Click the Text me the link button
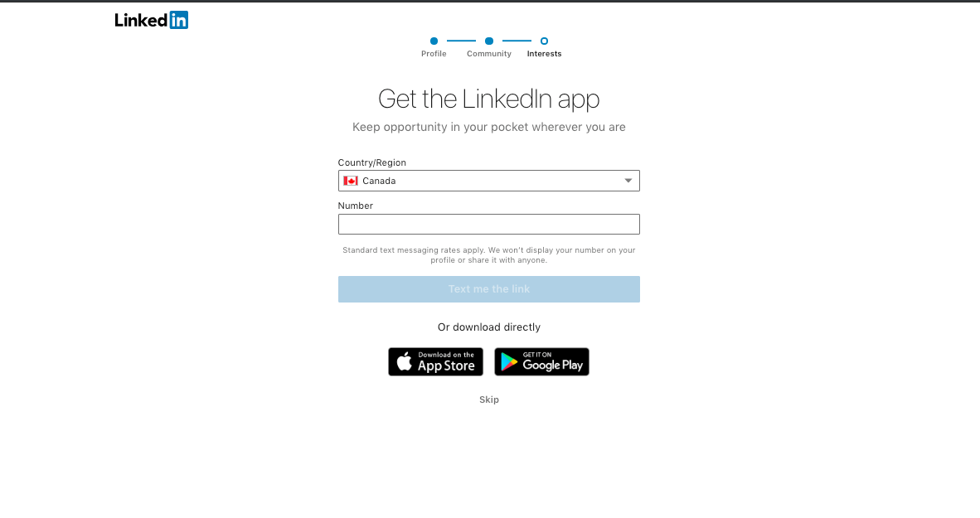Screen dimensions: 980x518 [x=488, y=289]
